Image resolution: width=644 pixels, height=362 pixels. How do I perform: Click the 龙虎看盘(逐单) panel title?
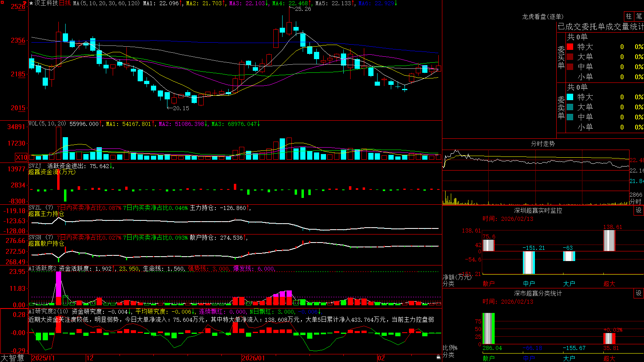tap(543, 16)
